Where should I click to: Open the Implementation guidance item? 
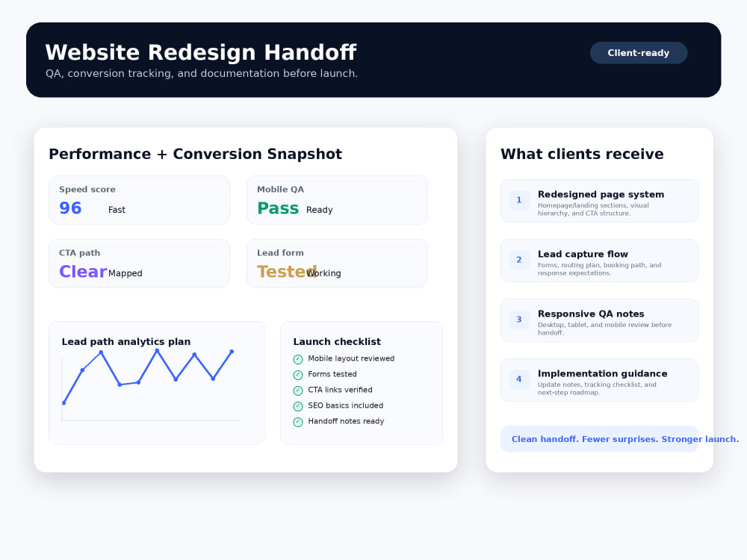pos(599,380)
